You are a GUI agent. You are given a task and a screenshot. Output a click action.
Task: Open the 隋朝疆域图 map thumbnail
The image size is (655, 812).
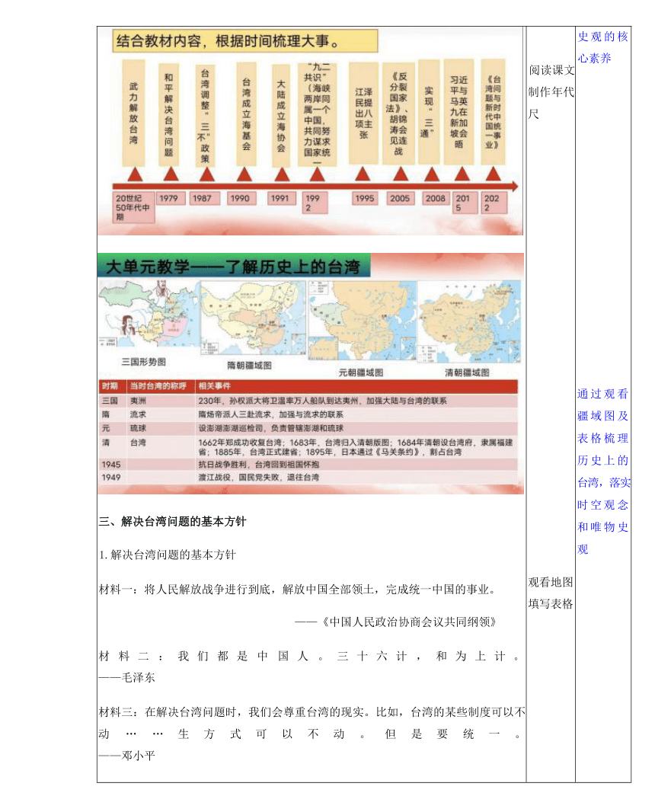tap(253, 318)
